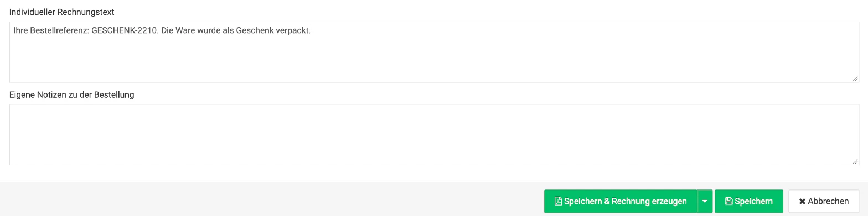
Task: Cancel editing with the Abbrechen button
Action: coord(824,201)
